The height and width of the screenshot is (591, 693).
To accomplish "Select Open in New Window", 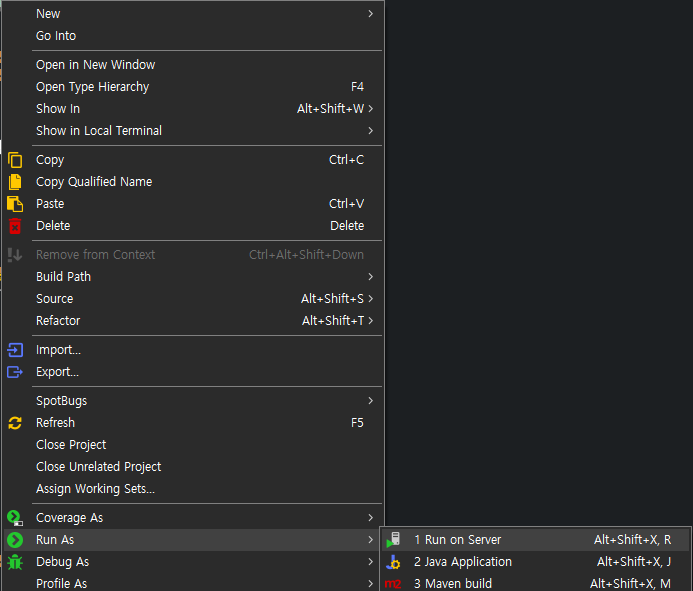I will coord(193,65).
